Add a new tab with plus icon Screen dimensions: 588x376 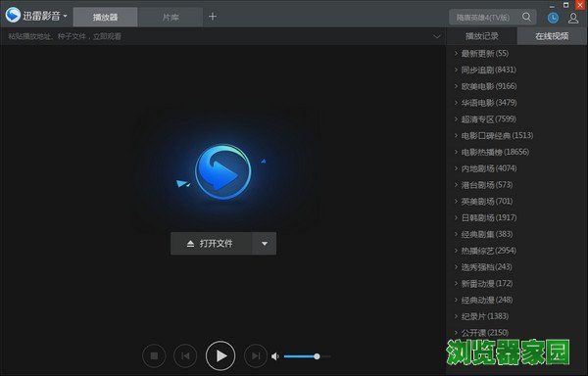click(213, 17)
